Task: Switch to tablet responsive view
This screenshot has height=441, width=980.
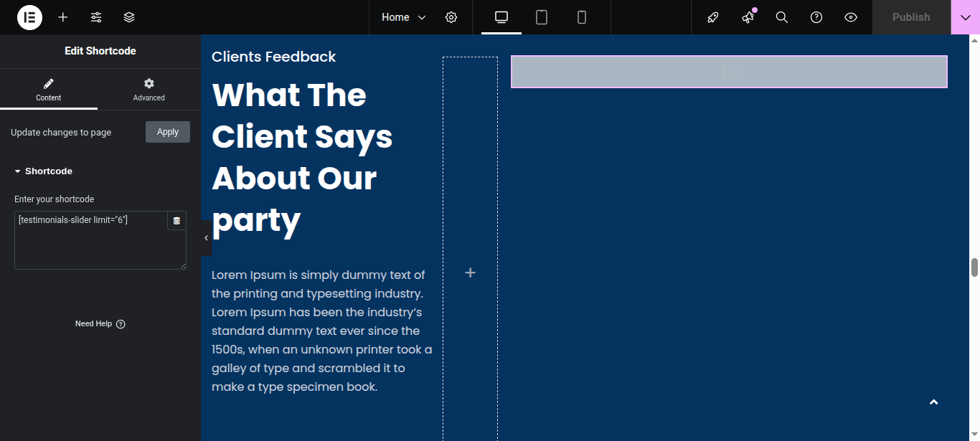Action: (542, 17)
